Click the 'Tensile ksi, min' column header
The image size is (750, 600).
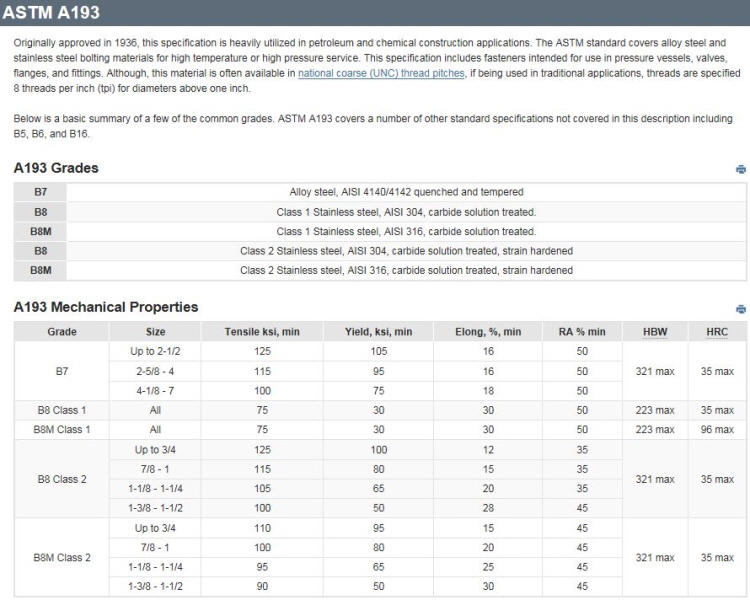point(262,332)
